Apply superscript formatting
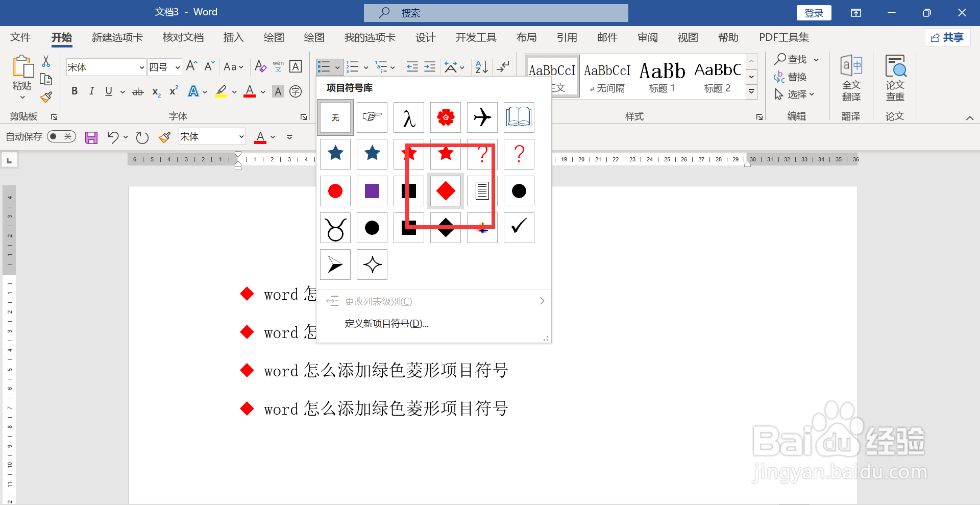The image size is (980, 505). [174, 91]
